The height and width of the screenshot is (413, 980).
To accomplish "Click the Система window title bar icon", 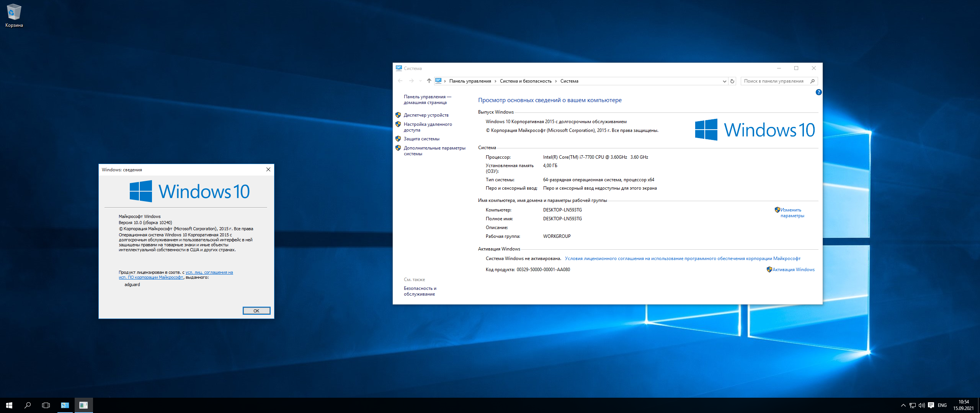I will pyautogui.click(x=399, y=68).
